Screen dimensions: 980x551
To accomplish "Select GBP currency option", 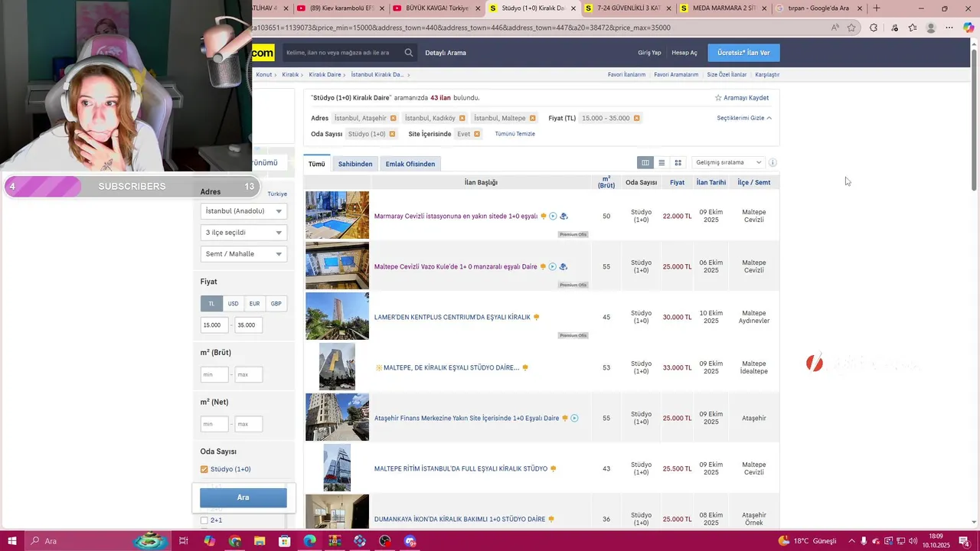I will 276,304.
